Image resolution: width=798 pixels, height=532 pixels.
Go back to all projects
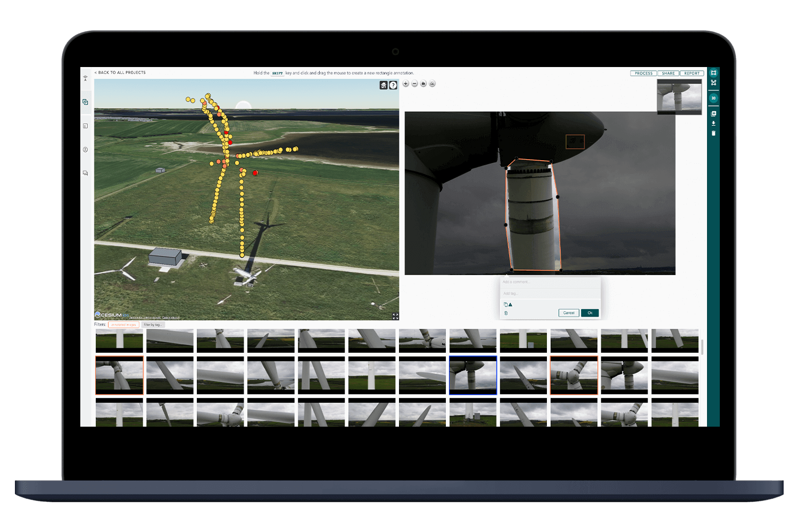point(119,72)
